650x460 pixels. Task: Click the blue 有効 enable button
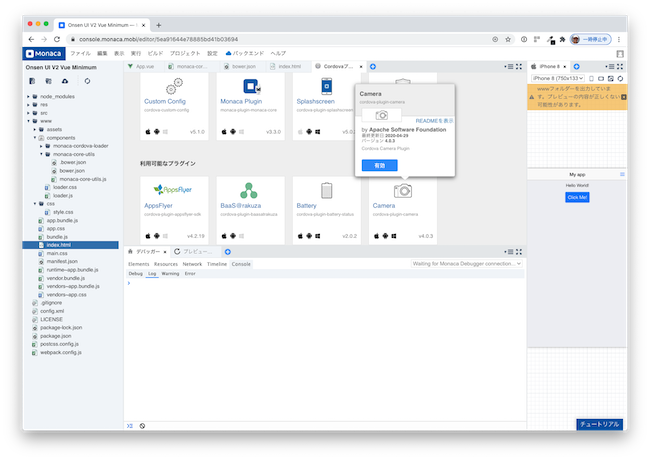click(379, 165)
